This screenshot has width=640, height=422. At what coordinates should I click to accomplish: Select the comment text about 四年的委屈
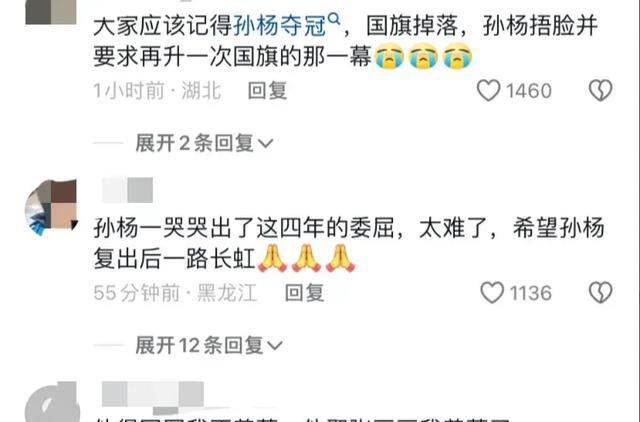(349, 244)
